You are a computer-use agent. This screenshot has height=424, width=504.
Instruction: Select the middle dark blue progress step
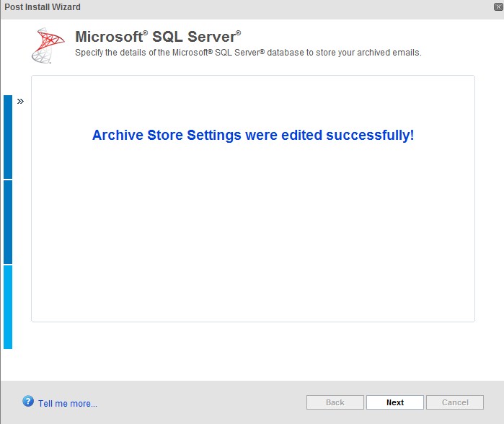click(8, 222)
